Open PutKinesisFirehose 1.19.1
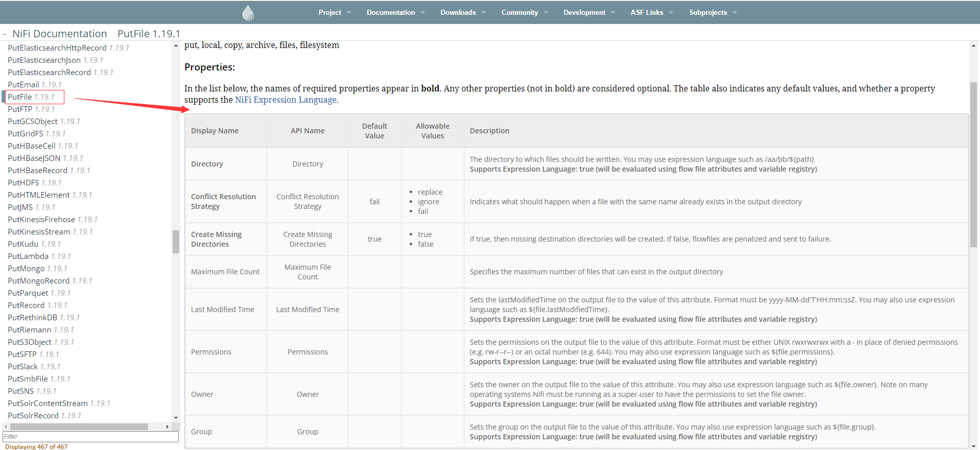 53,220
